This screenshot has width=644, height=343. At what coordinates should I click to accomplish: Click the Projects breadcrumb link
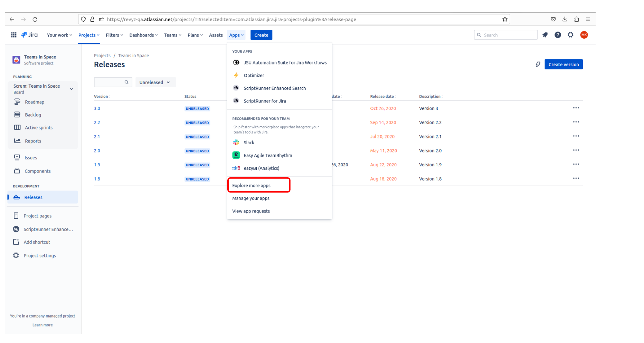click(102, 56)
